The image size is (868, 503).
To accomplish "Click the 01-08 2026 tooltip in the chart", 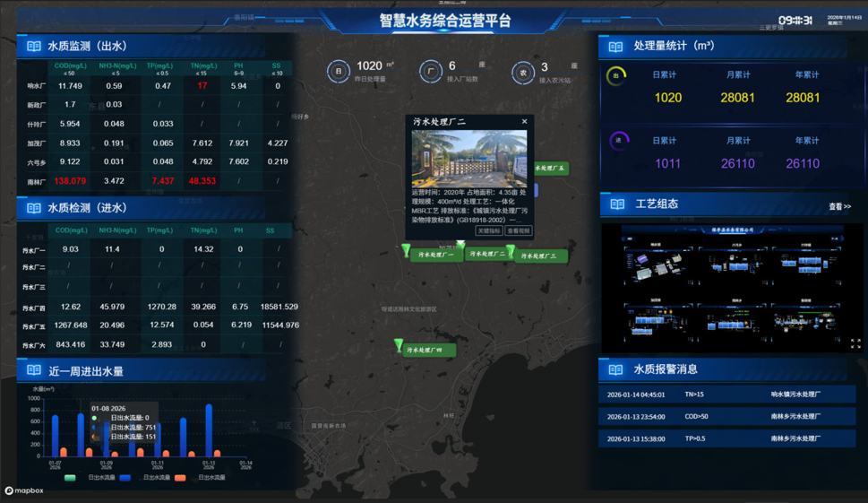I will point(125,422).
